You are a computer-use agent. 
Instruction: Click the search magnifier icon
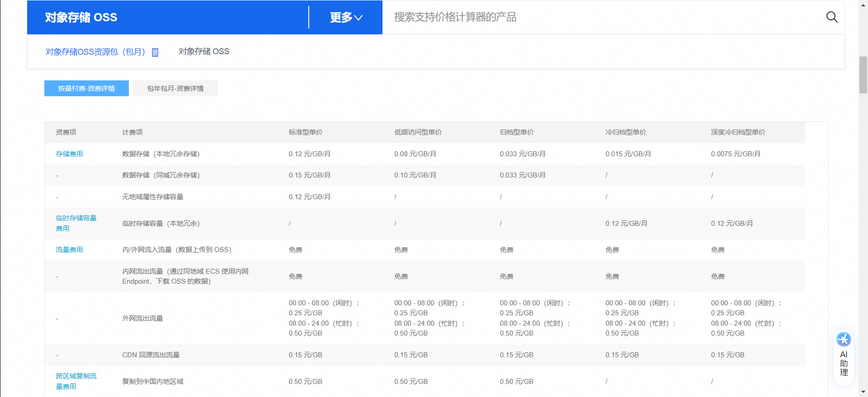coord(832,17)
